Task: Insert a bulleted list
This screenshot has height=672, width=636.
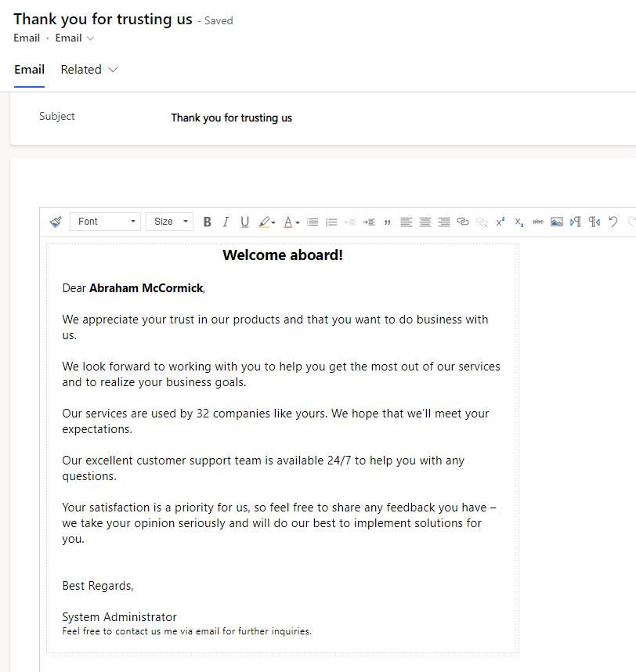Action: tap(313, 222)
